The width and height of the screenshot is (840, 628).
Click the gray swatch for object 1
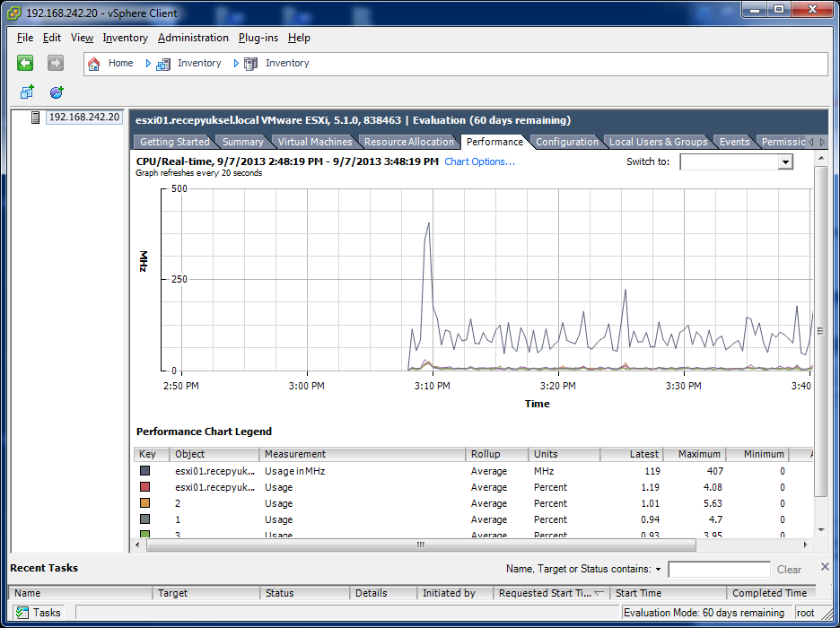coord(144,519)
